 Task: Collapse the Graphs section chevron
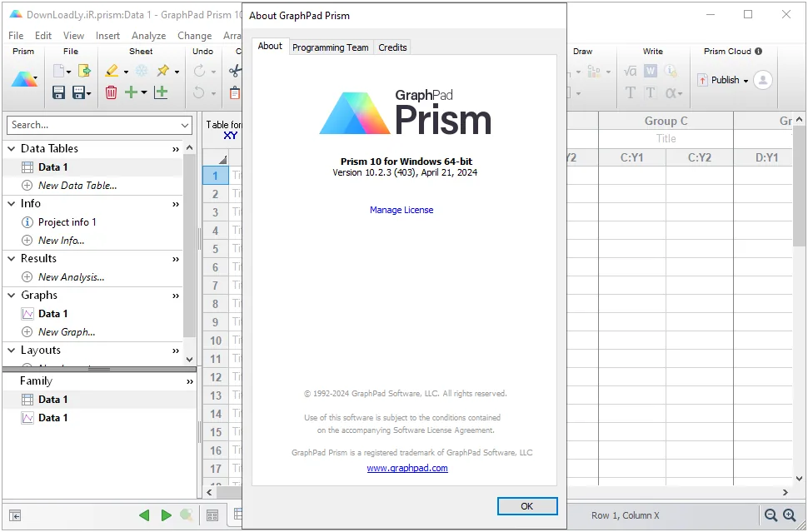[12, 296]
